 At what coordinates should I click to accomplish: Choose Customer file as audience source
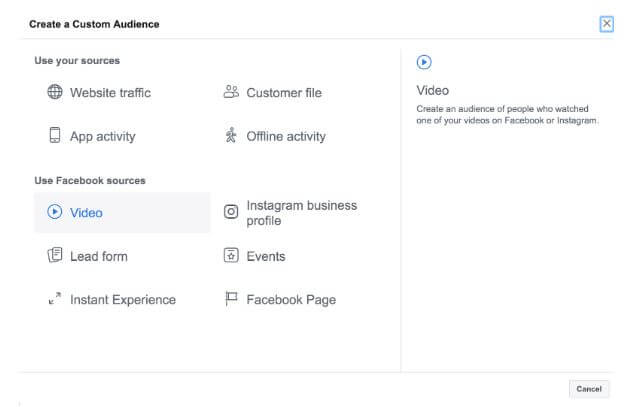tap(284, 93)
